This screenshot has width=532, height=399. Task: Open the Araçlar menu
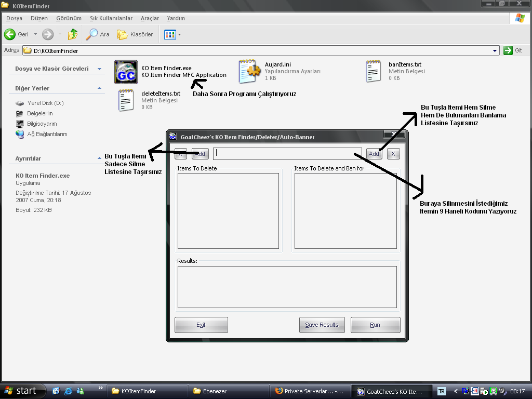click(150, 18)
